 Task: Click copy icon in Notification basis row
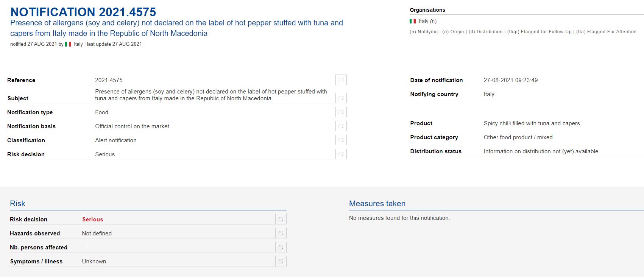pyautogui.click(x=341, y=126)
